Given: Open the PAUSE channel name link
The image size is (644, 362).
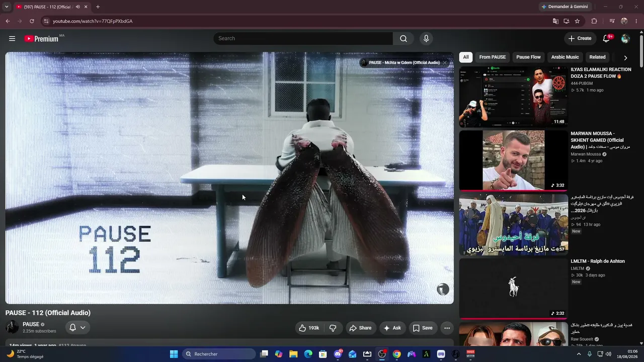Looking at the screenshot, I should [31, 324].
